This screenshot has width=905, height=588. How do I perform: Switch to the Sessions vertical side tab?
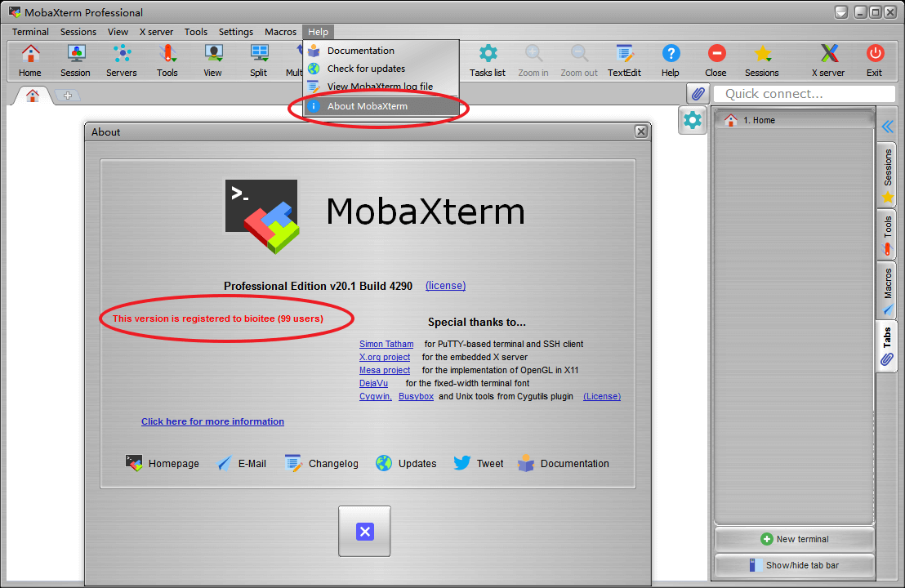click(888, 176)
